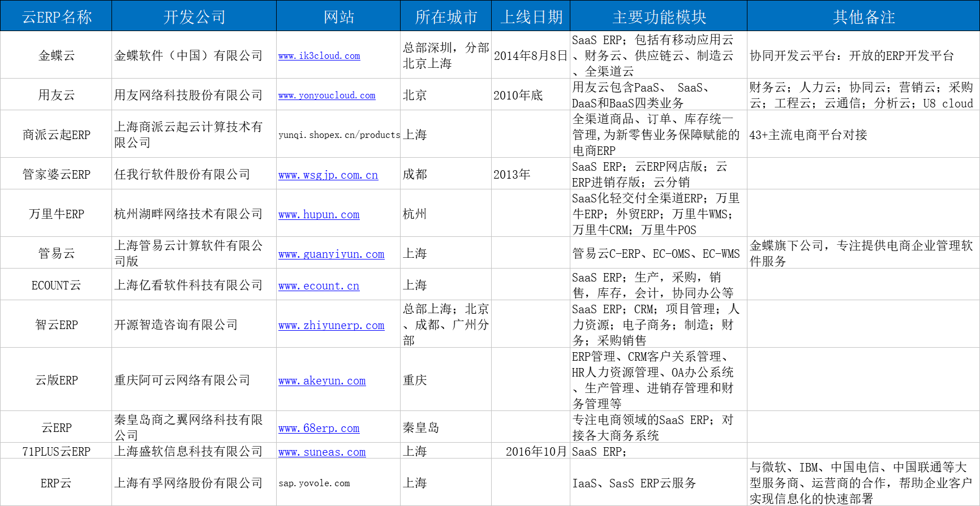
Task: Open the www.suneas.com link
Action: point(322,452)
